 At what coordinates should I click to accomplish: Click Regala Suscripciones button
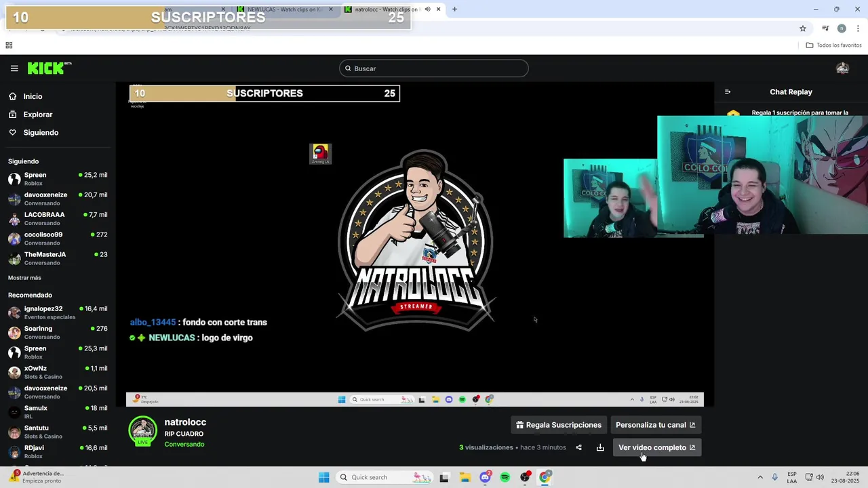point(558,425)
